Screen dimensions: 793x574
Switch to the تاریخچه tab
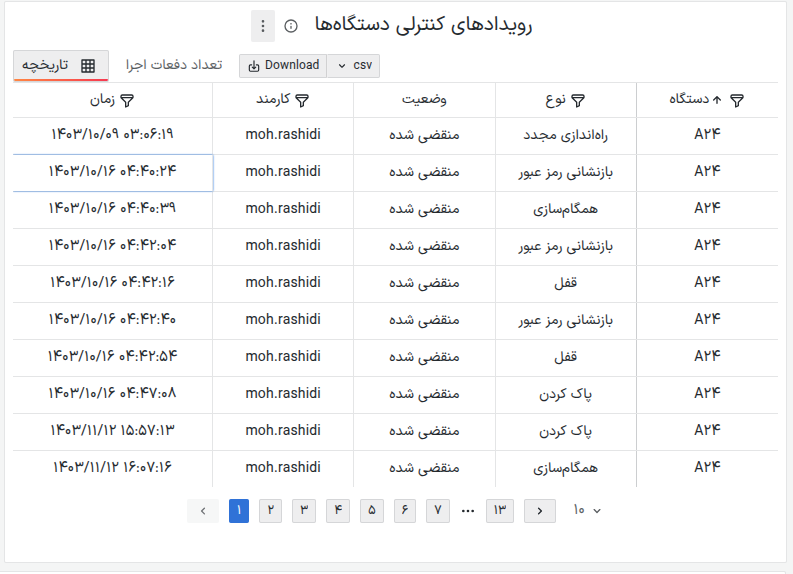60,66
